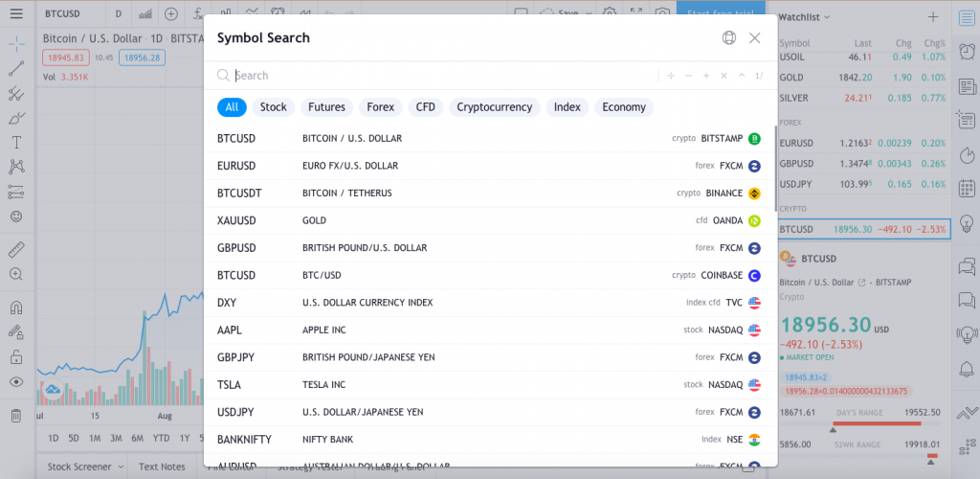Open the hamburger main menu
The image size is (980, 479).
click(x=16, y=13)
